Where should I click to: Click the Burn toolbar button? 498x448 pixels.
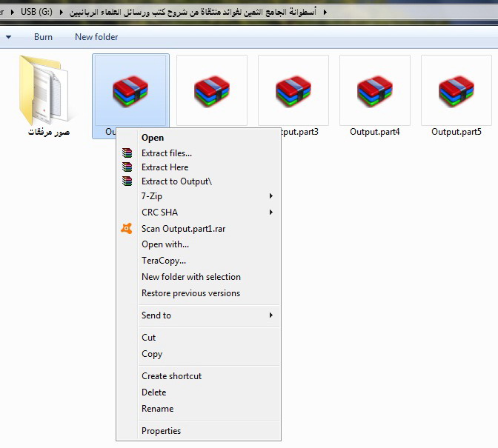(43, 37)
